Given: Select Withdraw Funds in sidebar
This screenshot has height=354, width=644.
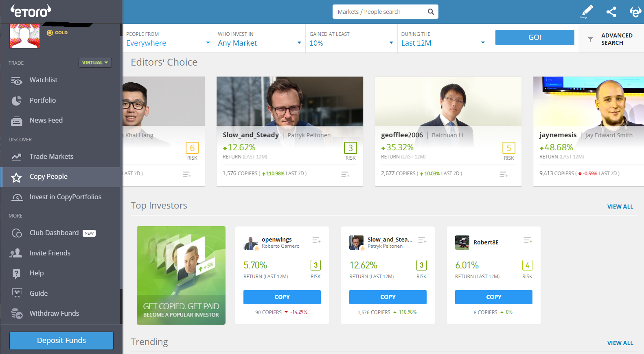Looking at the screenshot, I should [60, 313].
